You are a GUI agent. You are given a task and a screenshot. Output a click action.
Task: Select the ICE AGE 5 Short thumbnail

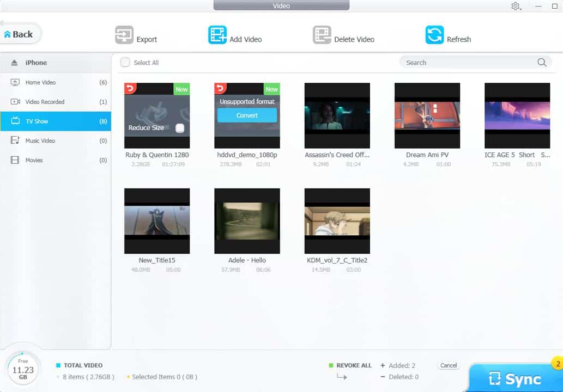[517, 115]
